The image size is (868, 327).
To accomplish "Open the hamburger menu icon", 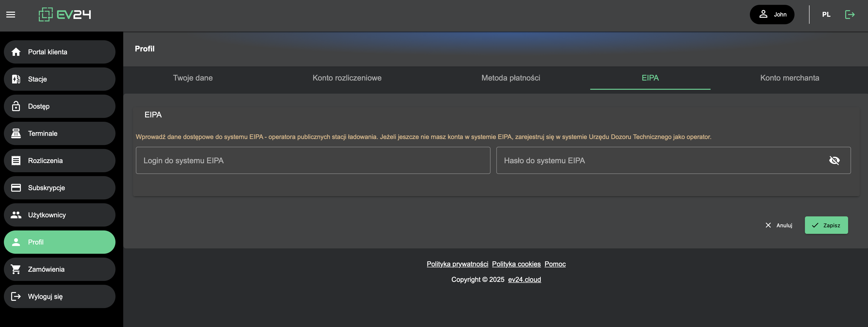I will [11, 15].
